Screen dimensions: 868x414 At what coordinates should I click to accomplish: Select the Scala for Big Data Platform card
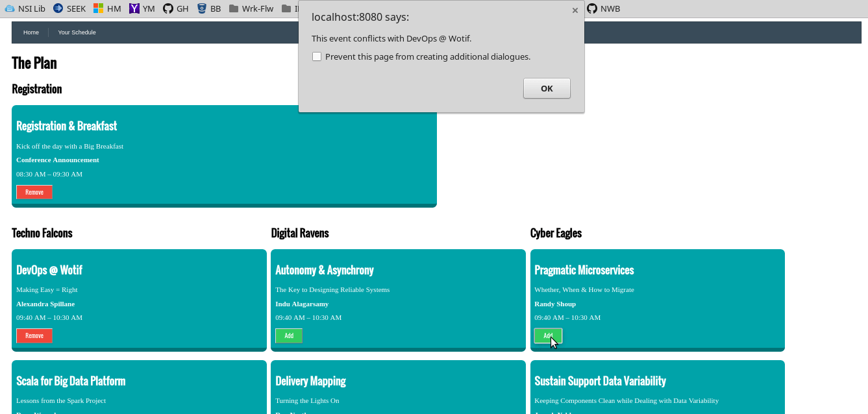(x=139, y=387)
